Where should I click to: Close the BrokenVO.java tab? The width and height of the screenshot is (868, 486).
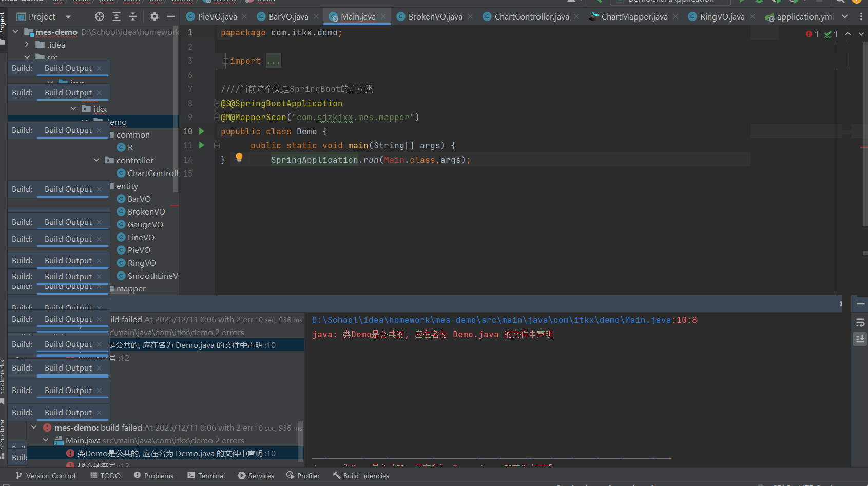pyautogui.click(x=470, y=16)
